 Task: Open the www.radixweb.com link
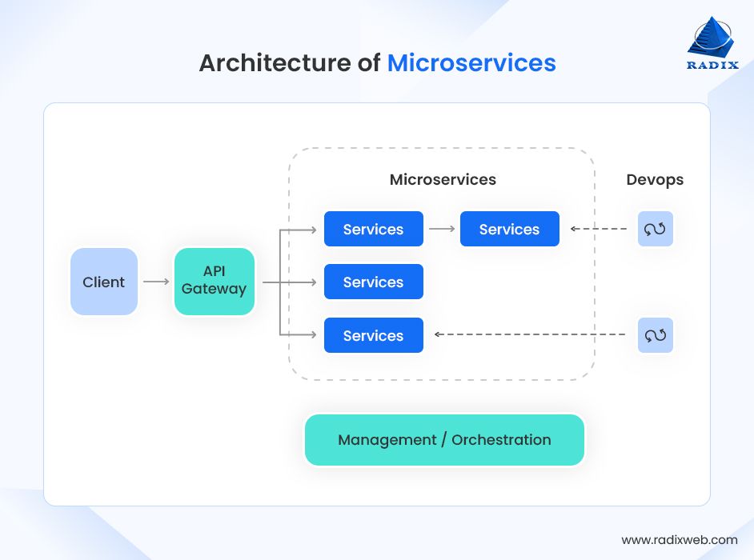pyautogui.click(x=679, y=538)
